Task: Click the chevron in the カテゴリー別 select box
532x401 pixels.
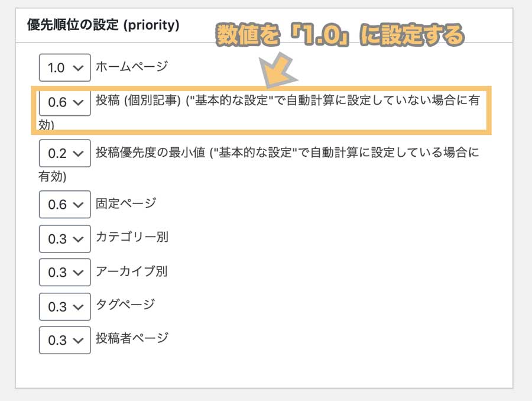Action: pos(79,240)
